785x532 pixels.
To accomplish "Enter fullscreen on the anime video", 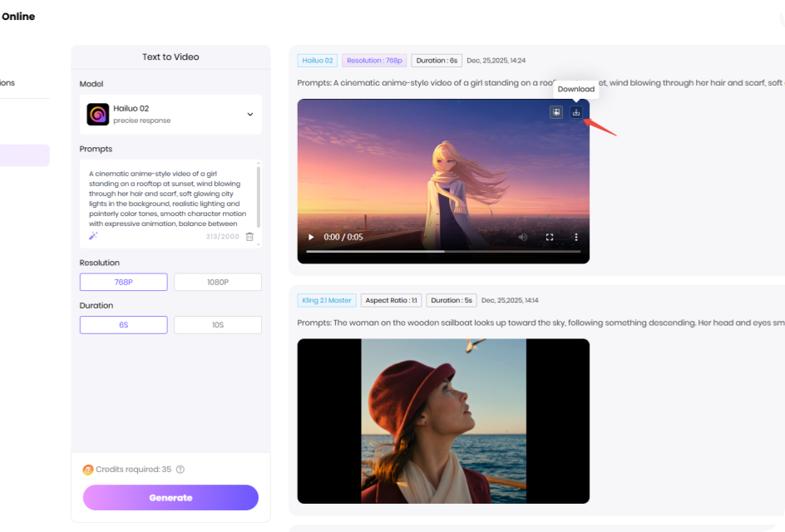I will 550,237.
